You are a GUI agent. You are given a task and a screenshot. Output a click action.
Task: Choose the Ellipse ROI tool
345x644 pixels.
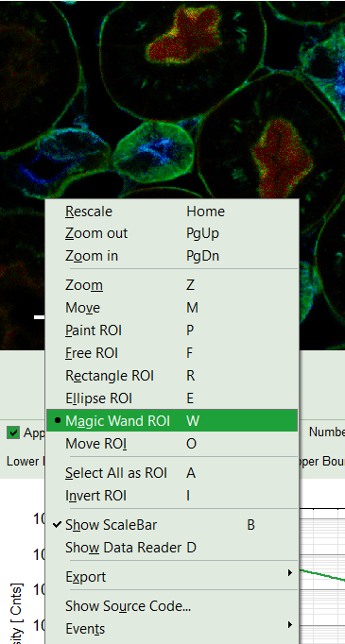172,398
